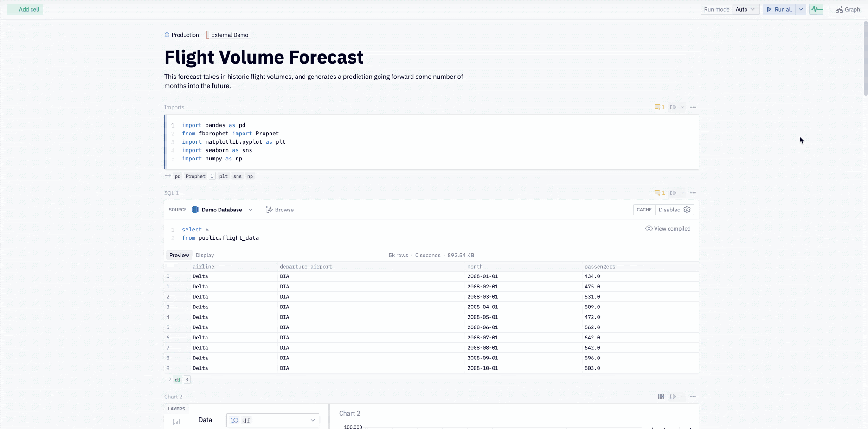This screenshot has height=429, width=868.
Task: Click Browse to explore the schema
Action: coord(280,210)
